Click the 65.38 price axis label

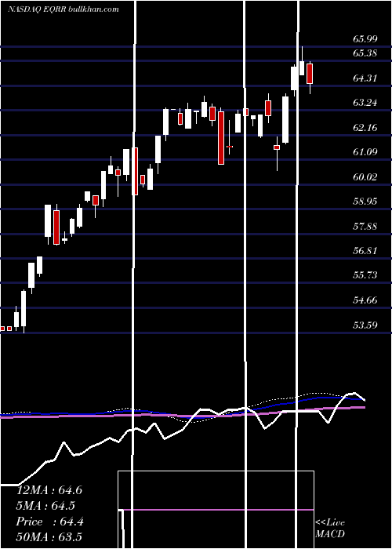point(365,53)
